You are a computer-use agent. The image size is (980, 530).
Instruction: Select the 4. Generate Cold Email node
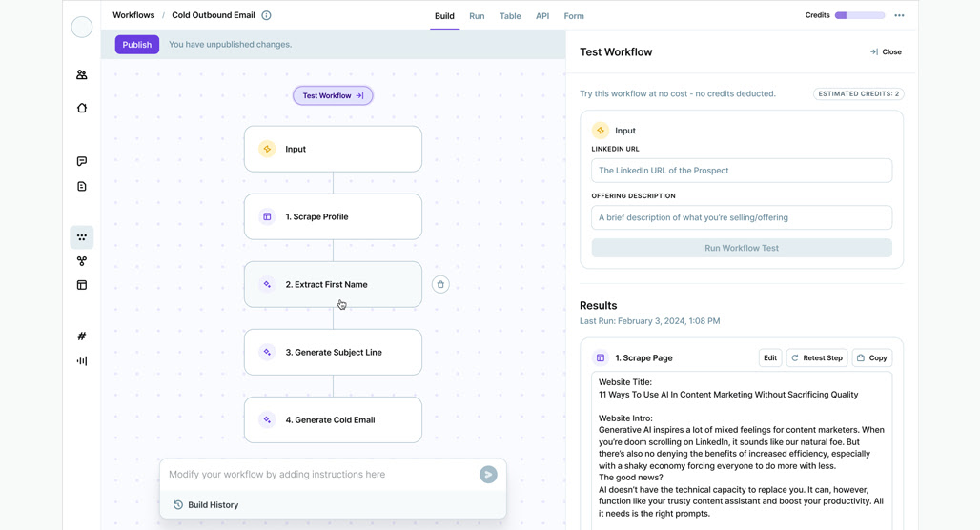(333, 420)
